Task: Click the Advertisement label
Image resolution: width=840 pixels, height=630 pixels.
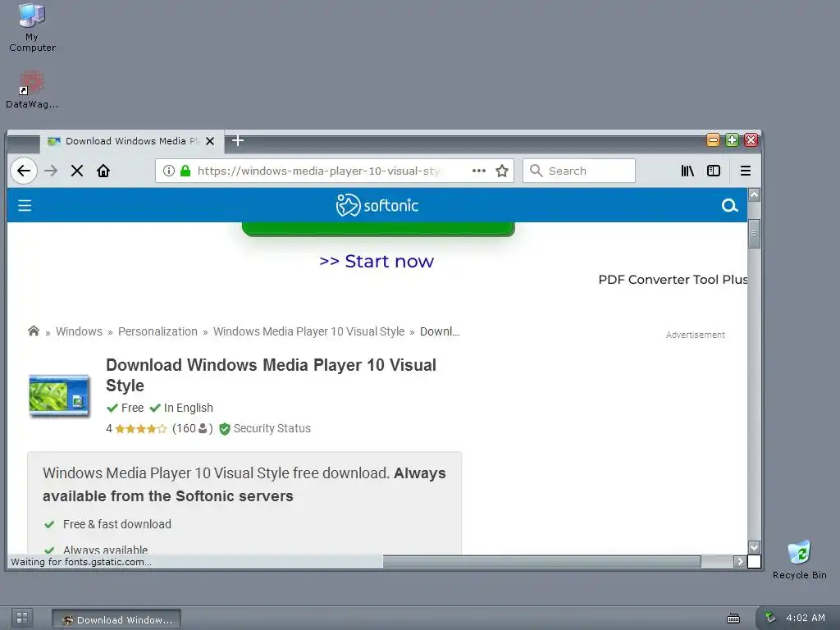Action: [x=696, y=335]
